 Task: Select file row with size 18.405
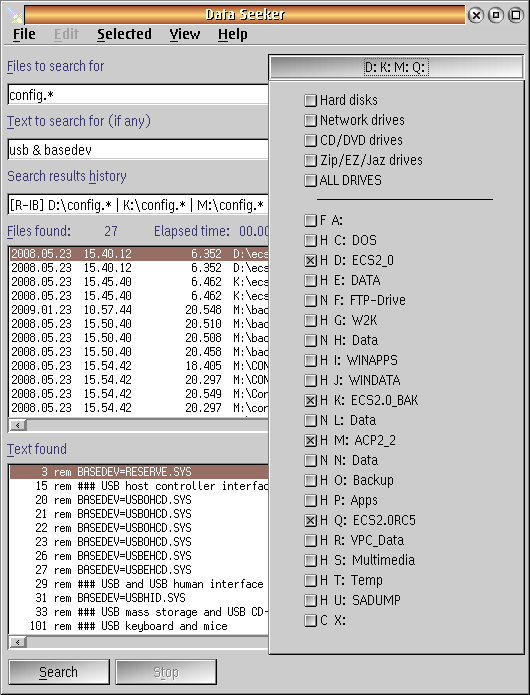[139, 366]
